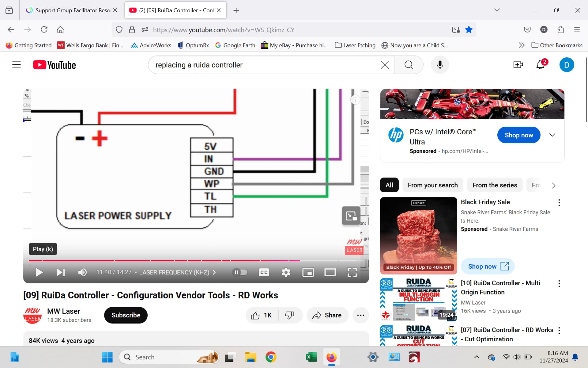Select From your search chip
The width and height of the screenshot is (588, 368).
click(x=432, y=185)
